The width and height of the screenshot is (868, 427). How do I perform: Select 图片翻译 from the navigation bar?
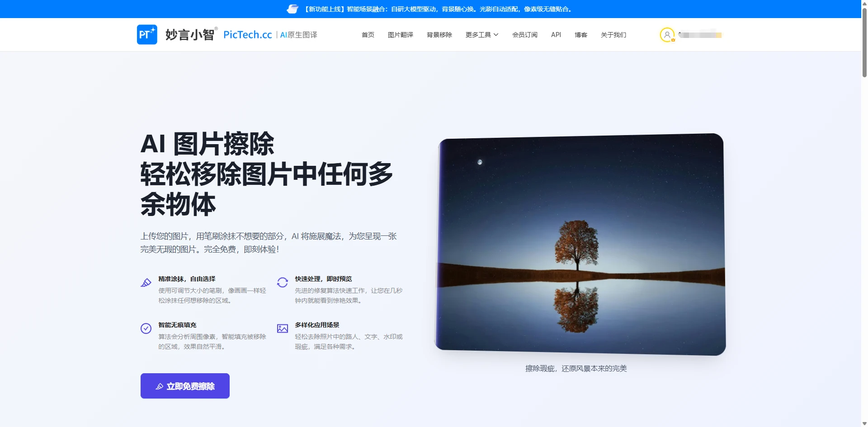(401, 34)
